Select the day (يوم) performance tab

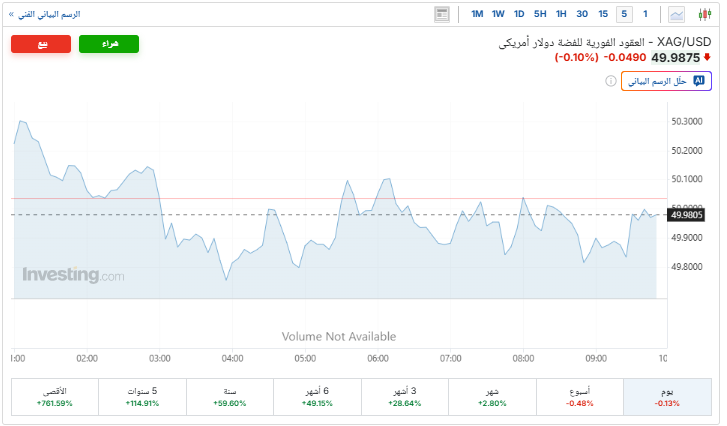pos(667,396)
